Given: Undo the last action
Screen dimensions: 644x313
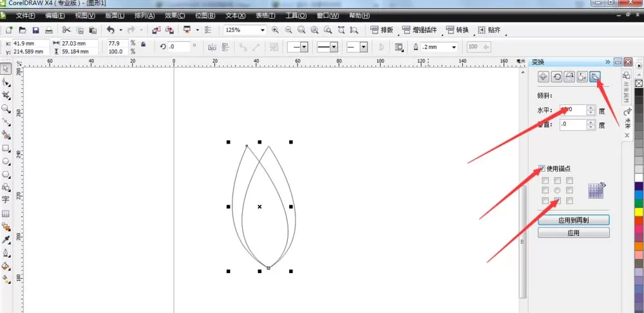Looking at the screenshot, I should [x=111, y=30].
